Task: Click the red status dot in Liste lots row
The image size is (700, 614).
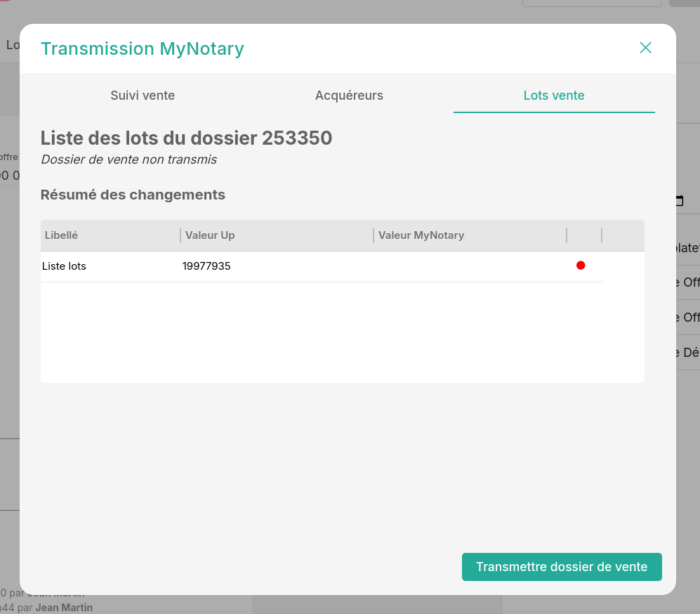Action: [x=581, y=266]
